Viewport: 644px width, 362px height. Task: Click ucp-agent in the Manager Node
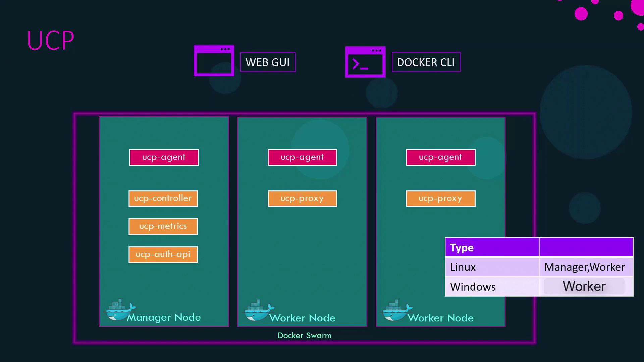click(164, 158)
